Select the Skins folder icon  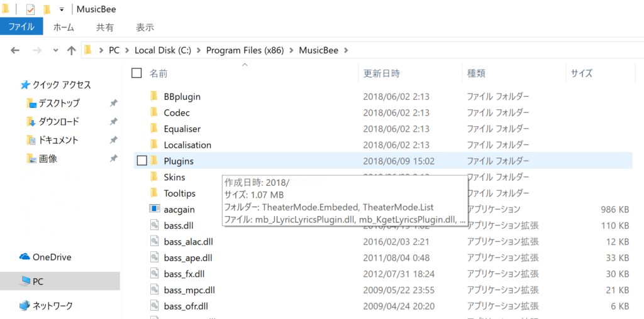click(155, 177)
